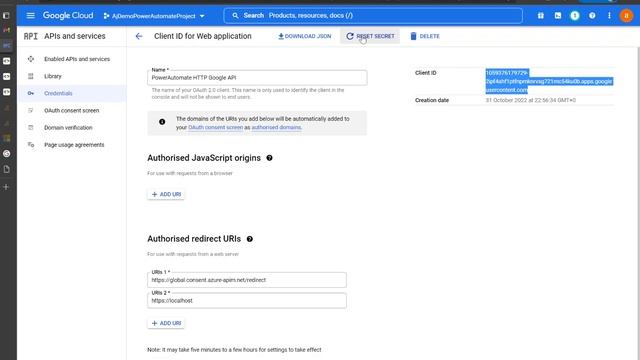Screen dimensions: 640x360
Task: Open the notifications badge icon
Action: click(575, 16)
